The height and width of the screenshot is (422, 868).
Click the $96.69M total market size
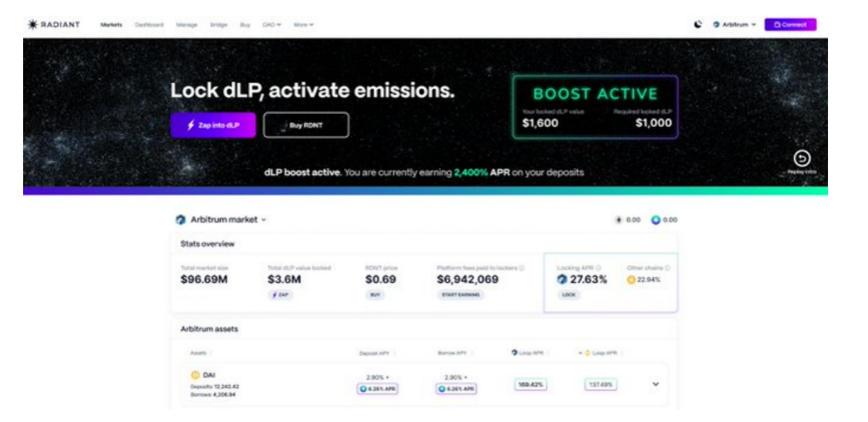(204, 280)
